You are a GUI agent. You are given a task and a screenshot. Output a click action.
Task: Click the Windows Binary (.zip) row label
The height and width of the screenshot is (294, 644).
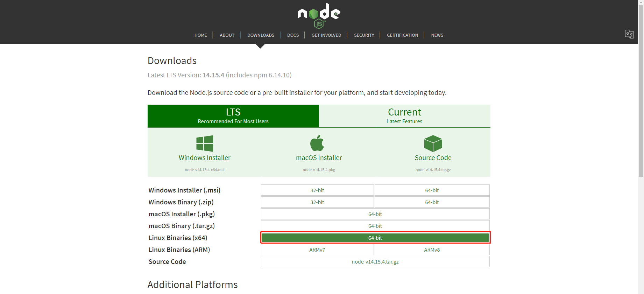click(181, 202)
